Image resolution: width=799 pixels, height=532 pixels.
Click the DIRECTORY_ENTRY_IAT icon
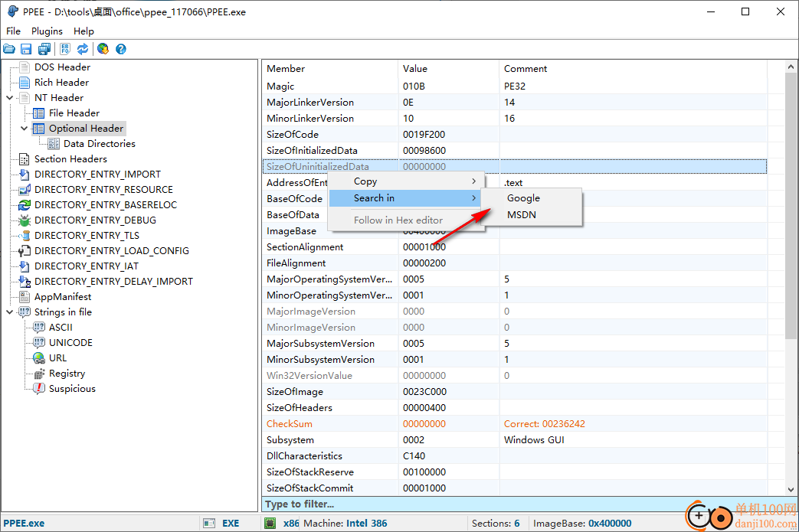(x=24, y=266)
